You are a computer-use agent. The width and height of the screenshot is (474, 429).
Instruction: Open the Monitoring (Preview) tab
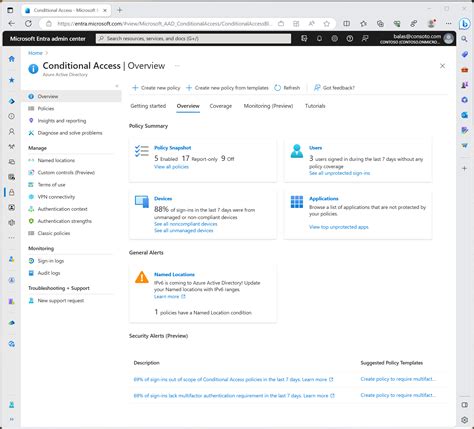268,106
